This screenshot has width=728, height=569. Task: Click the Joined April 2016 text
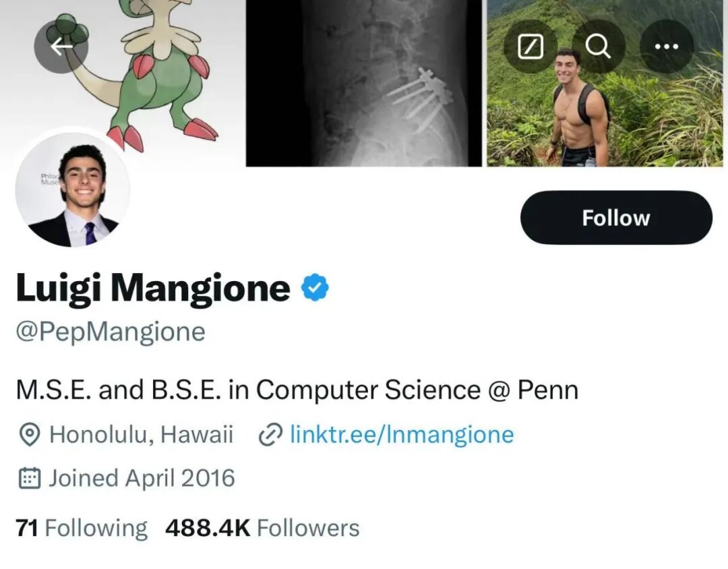pyautogui.click(x=142, y=479)
